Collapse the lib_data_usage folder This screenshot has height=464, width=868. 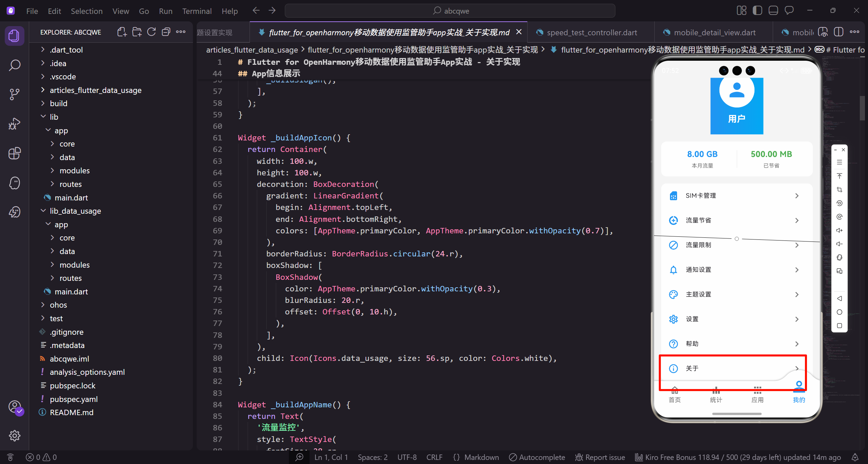pyautogui.click(x=75, y=211)
